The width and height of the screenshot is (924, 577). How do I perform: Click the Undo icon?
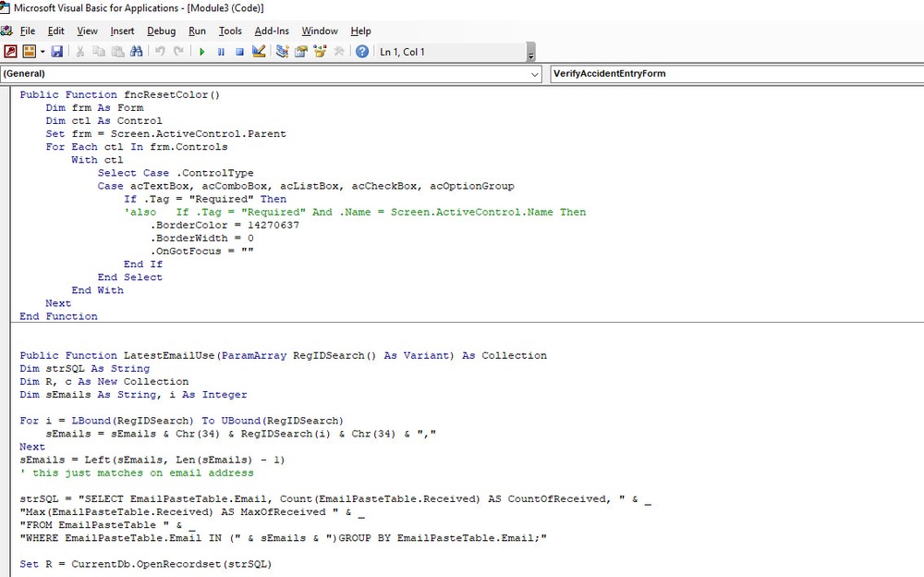click(161, 51)
